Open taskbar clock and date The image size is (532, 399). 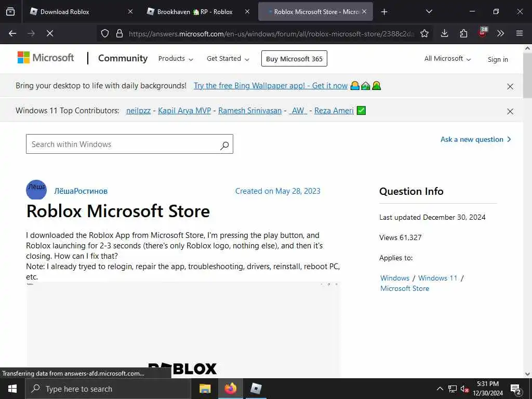coord(488,389)
